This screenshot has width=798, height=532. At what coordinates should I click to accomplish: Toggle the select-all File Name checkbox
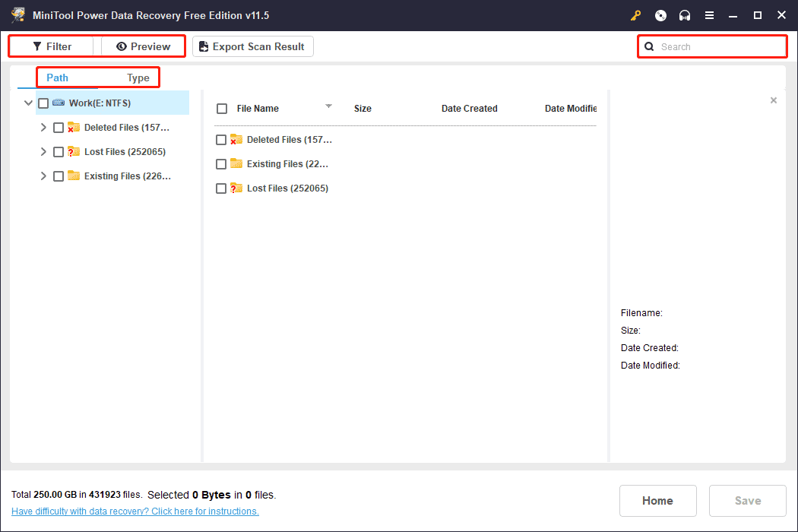point(222,109)
